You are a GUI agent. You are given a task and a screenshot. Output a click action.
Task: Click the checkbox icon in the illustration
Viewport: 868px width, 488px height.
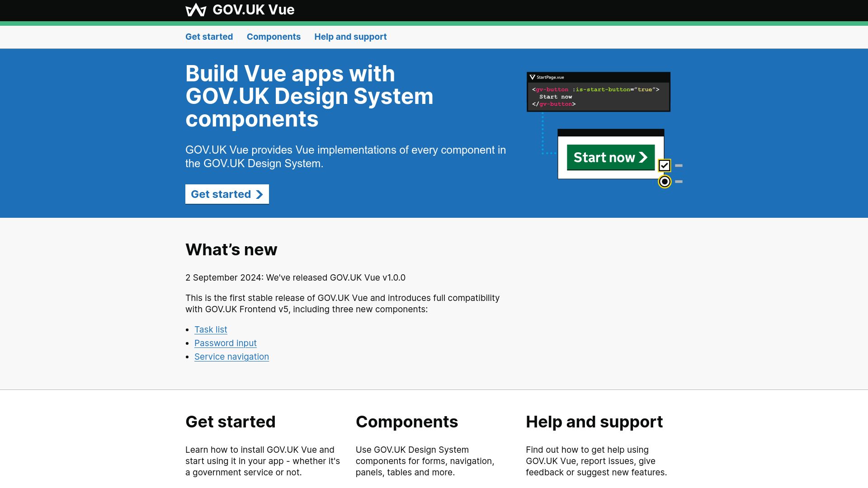pos(664,165)
